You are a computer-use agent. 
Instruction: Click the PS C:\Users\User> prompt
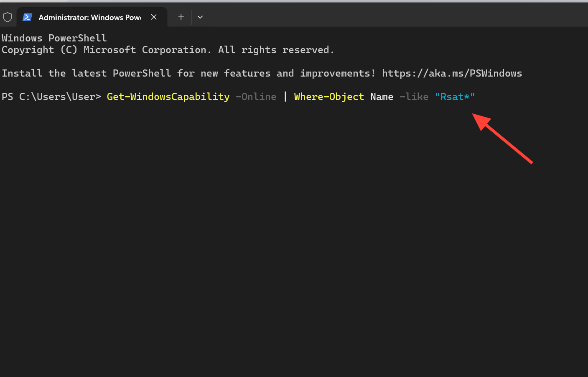[51, 97]
